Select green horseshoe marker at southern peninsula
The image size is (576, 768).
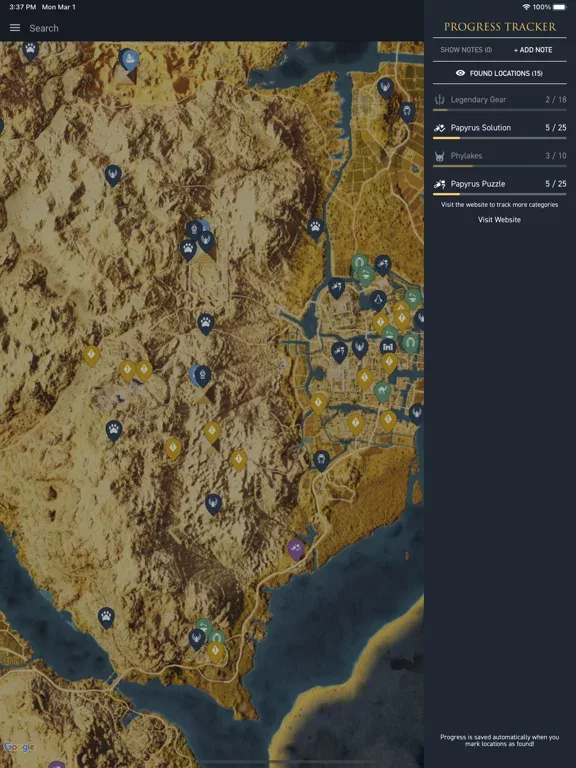click(217, 636)
